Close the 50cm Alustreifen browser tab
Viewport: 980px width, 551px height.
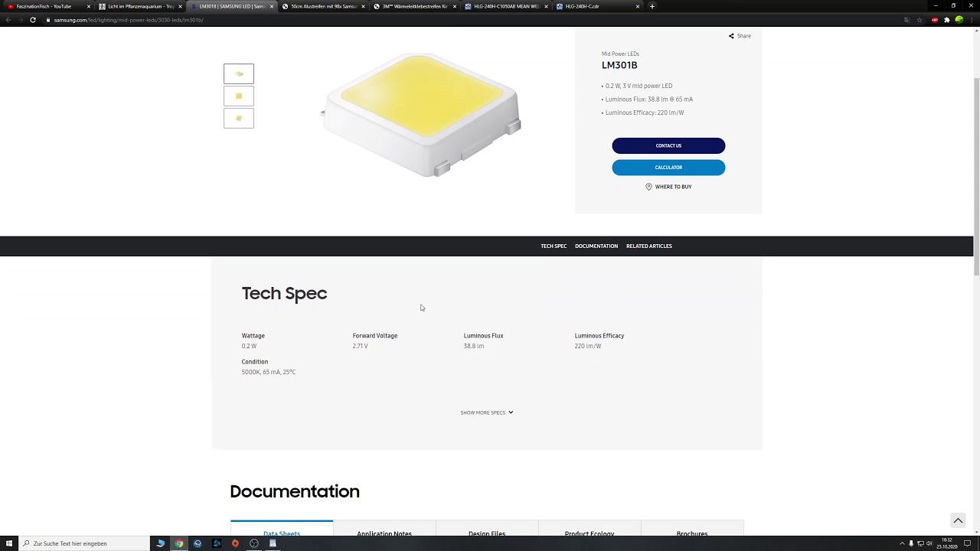click(x=362, y=6)
